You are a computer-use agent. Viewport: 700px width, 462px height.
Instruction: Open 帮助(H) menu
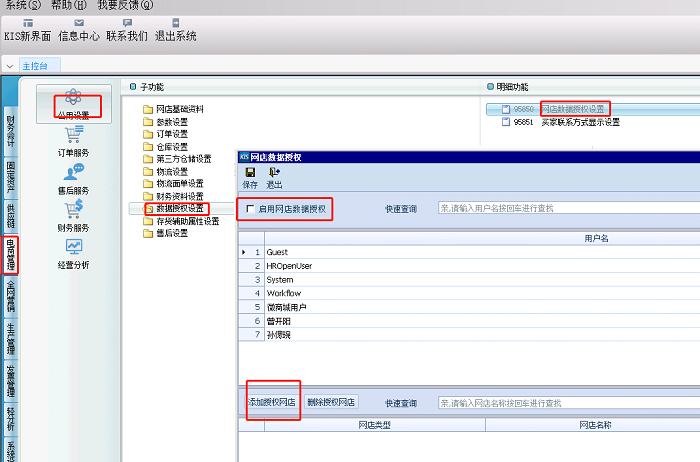(67, 5)
